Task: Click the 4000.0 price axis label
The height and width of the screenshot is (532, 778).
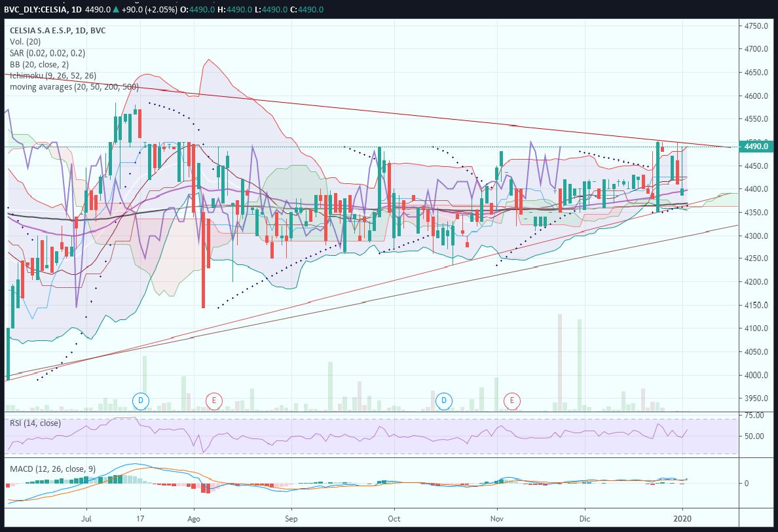Action: tap(756, 375)
